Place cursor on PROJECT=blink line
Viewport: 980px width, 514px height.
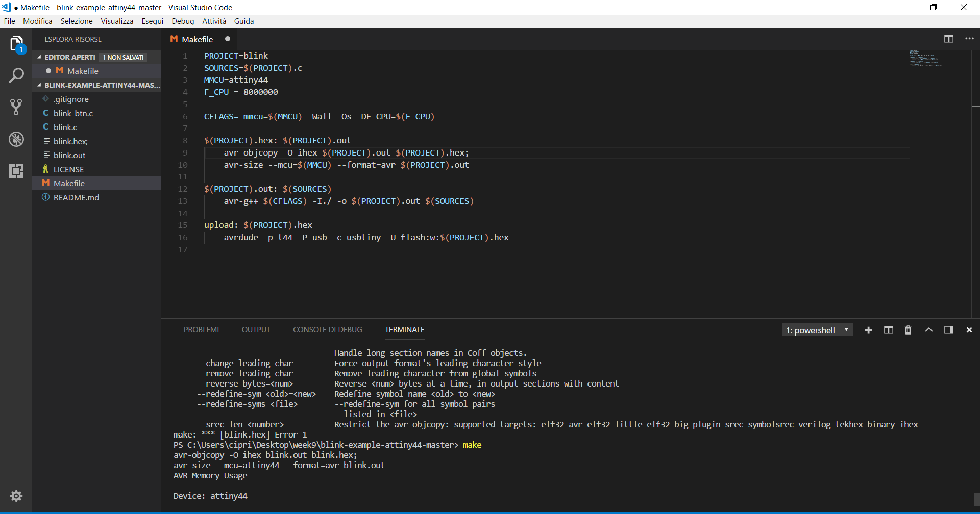click(236, 56)
